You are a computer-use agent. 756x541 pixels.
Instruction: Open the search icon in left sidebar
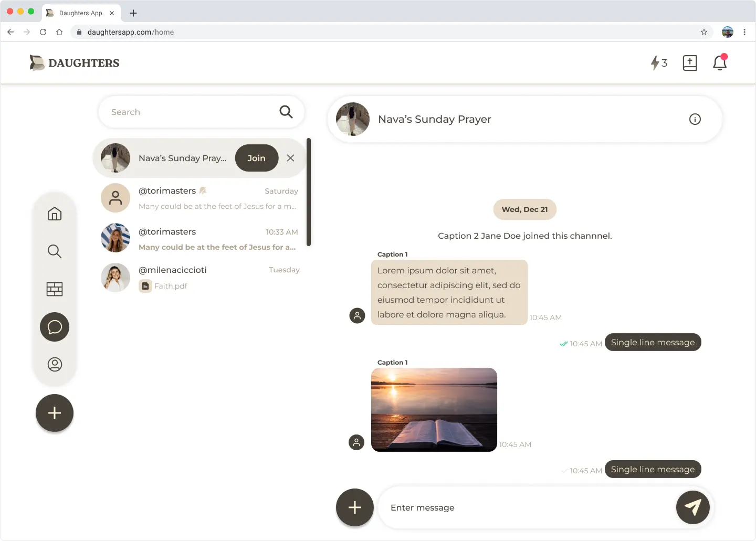(x=55, y=251)
